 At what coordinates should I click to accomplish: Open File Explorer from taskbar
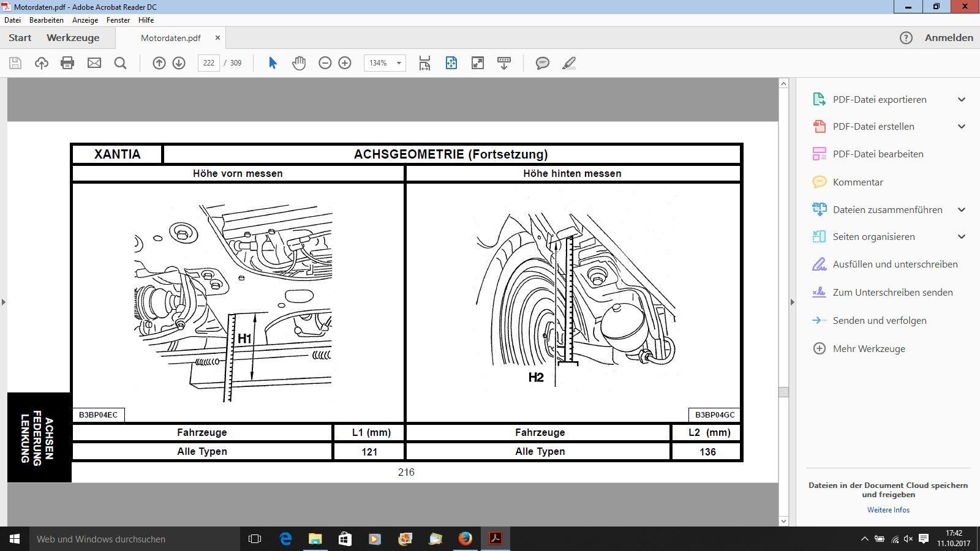(x=315, y=539)
